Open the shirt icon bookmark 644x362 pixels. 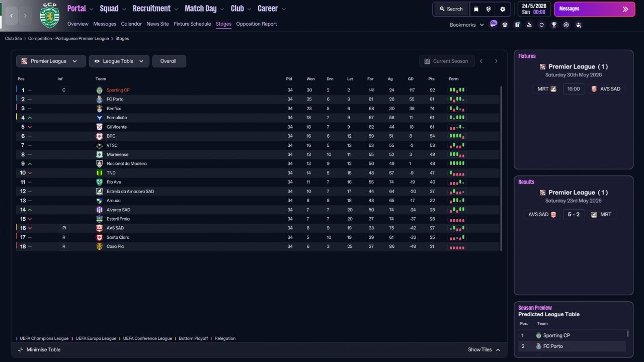coord(505,25)
